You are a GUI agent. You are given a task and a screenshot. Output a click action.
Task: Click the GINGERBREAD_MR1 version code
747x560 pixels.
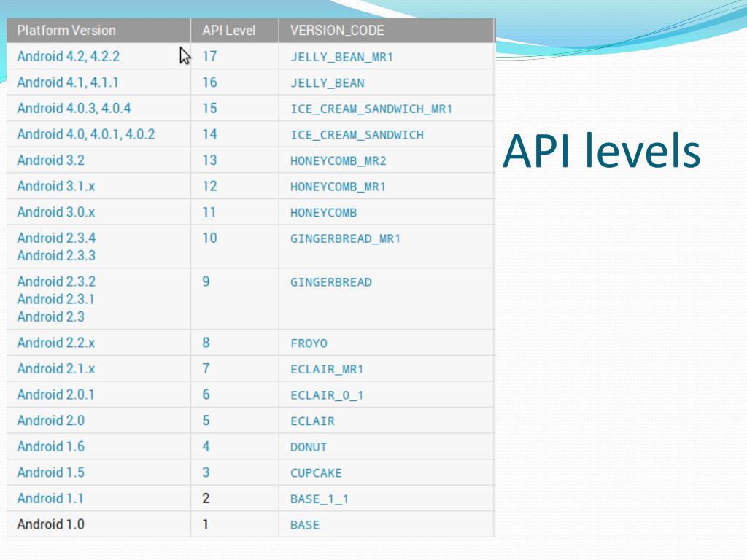pos(345,238)
